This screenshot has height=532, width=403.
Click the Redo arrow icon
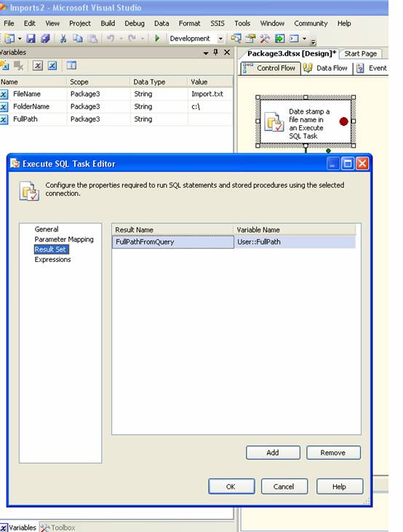[132, 39]
